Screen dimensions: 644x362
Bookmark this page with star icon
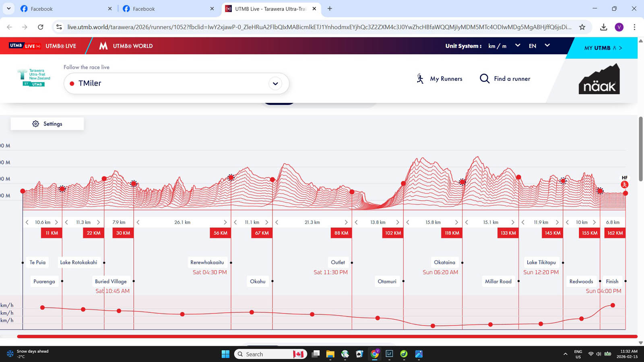[x=582, y=27]
